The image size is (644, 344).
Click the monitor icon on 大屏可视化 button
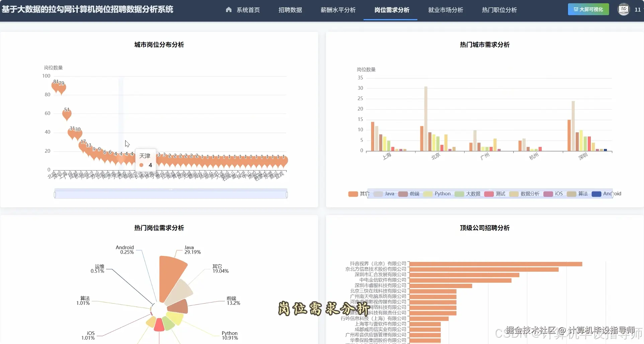(x=576, y=9)
